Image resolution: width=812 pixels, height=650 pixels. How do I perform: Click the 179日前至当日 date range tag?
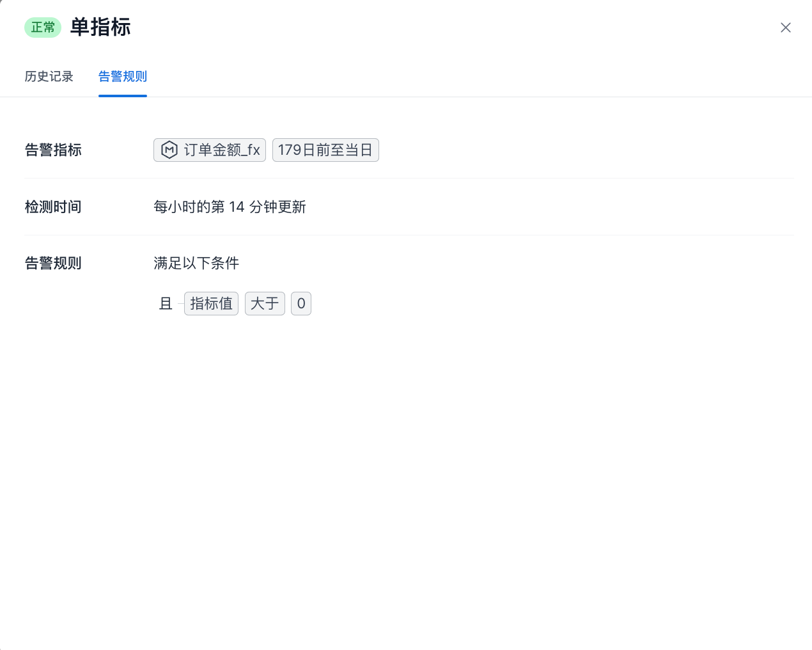pos(325,150)
